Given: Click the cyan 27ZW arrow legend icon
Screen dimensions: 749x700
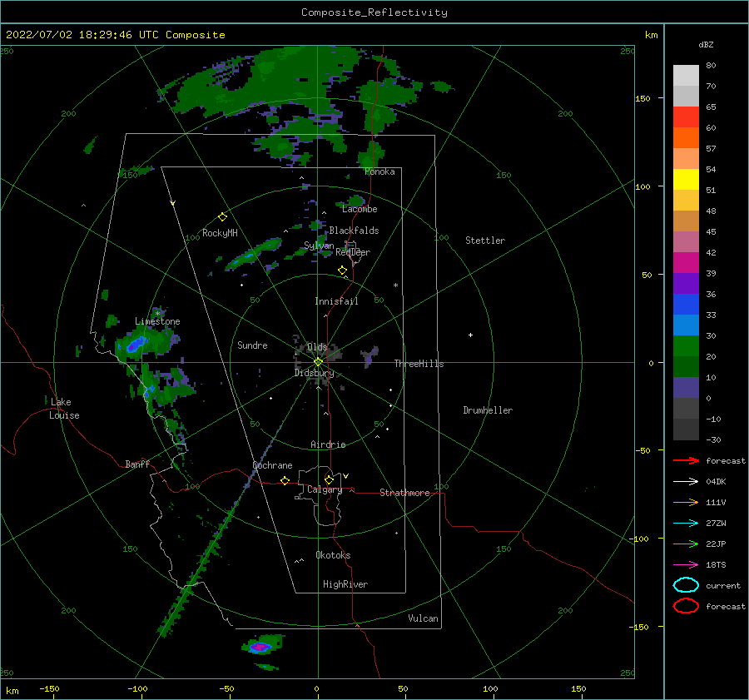Looking at the screenshot, I should 686,524.
